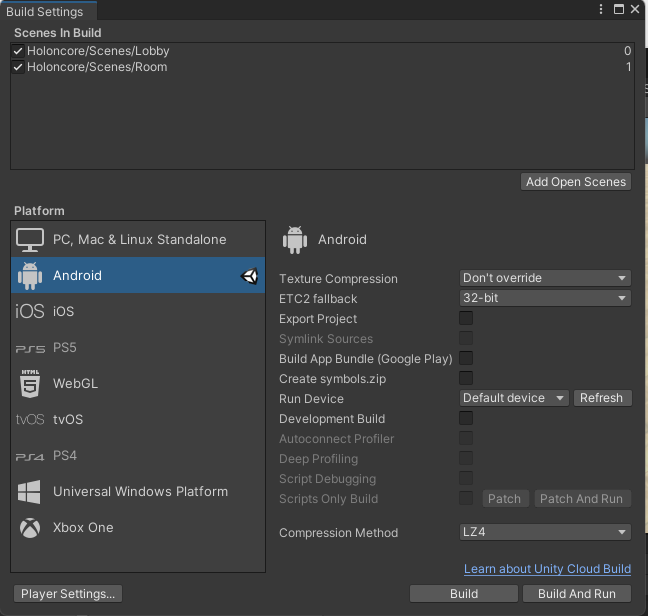This screenshot has width=648, height=616.
Task: Open the Run Device dropdown
Action: coord(514,398)
